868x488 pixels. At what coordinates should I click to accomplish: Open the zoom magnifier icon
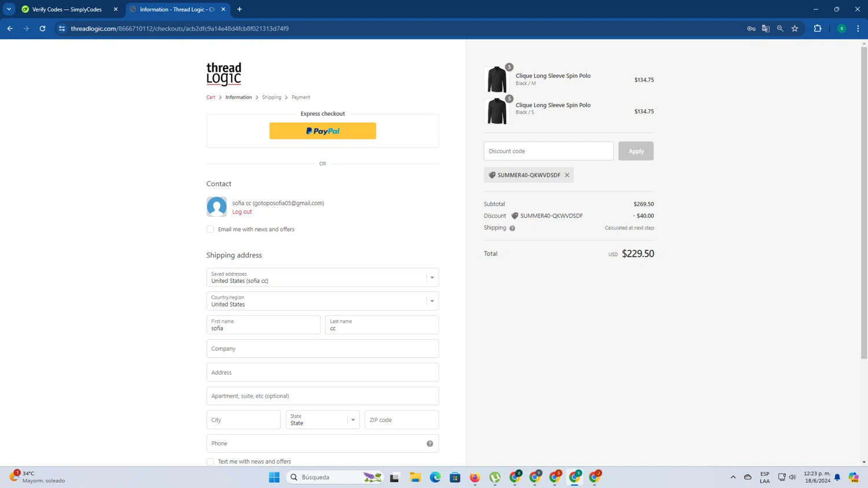pos(780,28)
